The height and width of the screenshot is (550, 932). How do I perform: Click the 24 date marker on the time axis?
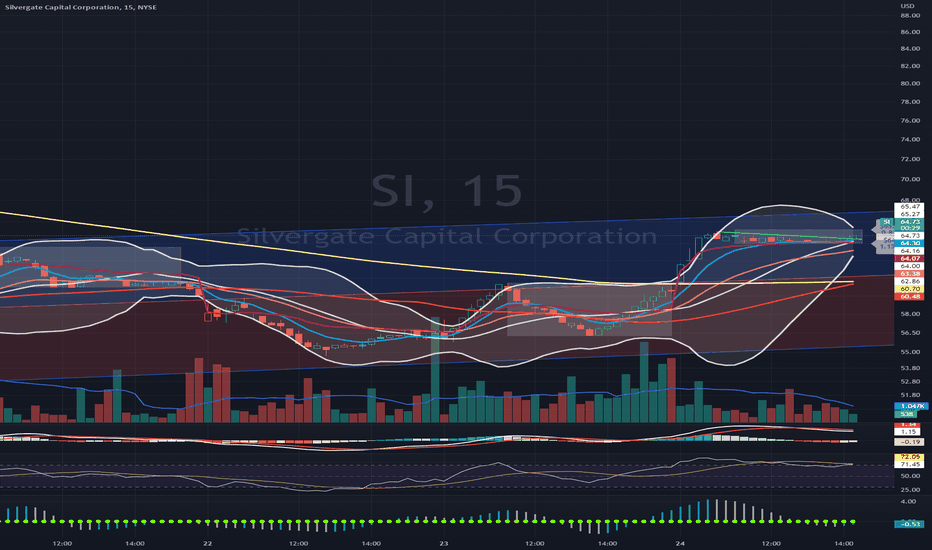tap(681, 543)
